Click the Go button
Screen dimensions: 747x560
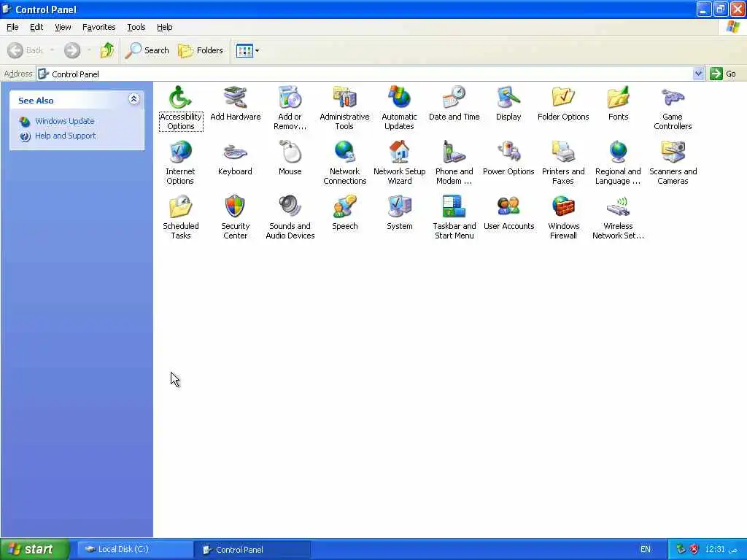(x=723, y=74)
